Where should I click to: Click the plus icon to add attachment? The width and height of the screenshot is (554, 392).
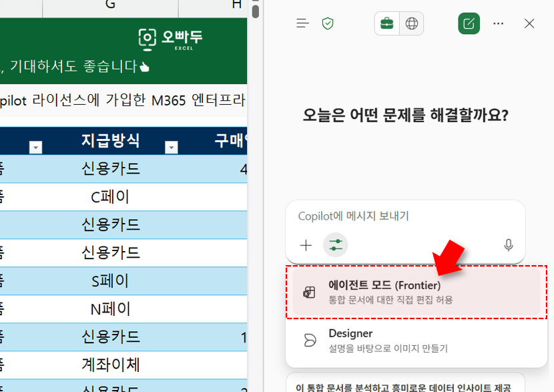[x=306, y=245]
